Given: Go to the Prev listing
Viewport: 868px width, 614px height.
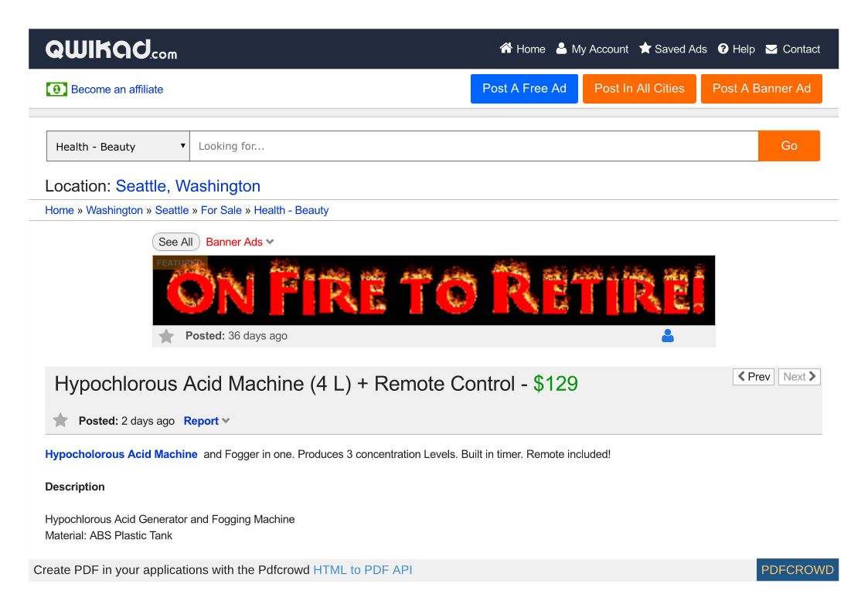Looking at the screenshot, I should tap(754, 377).
